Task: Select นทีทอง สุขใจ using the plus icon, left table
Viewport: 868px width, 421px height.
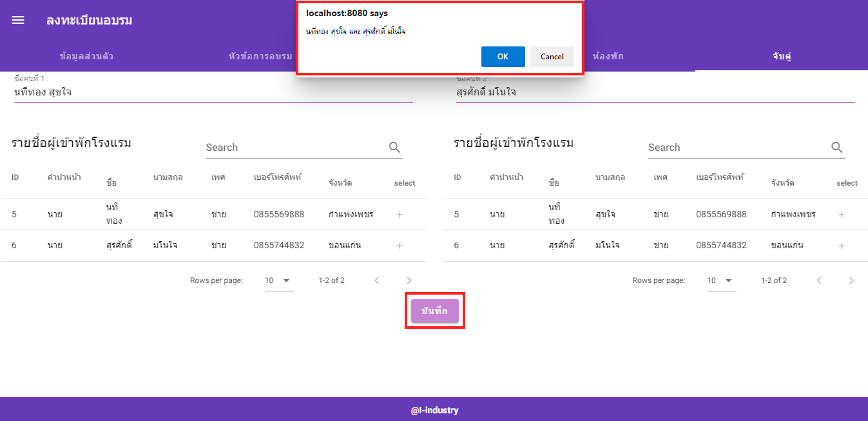Action: [x=400, y=214]
